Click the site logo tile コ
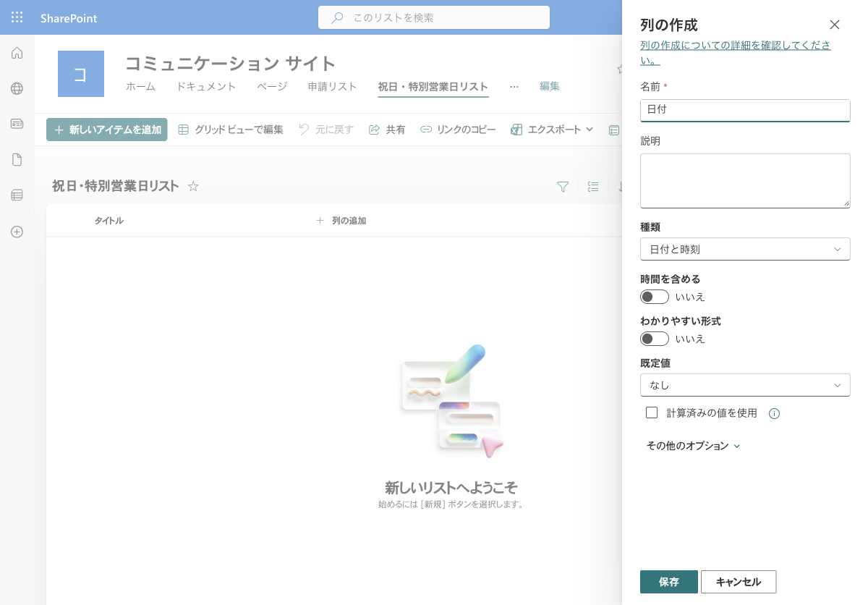 point(81,74)
